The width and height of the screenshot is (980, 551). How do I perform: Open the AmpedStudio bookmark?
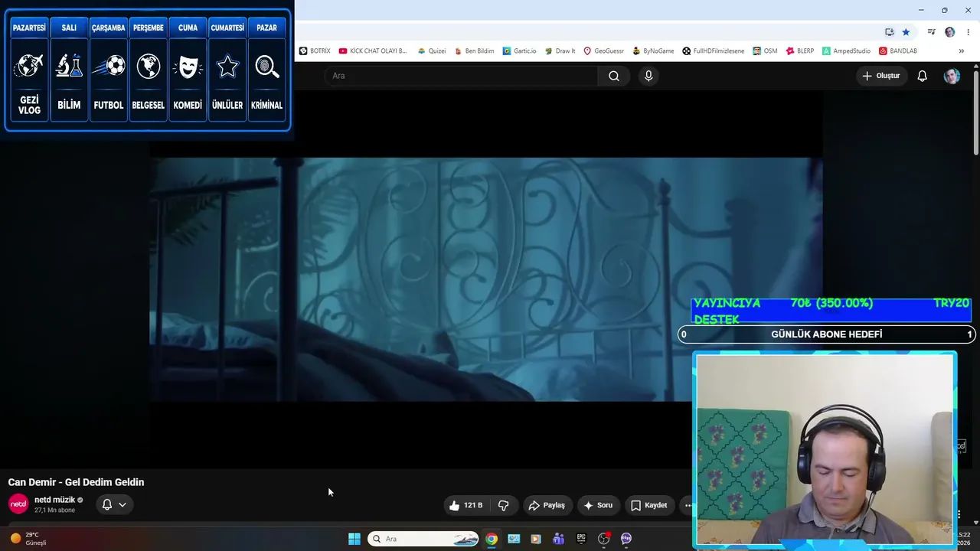[846, 51]
